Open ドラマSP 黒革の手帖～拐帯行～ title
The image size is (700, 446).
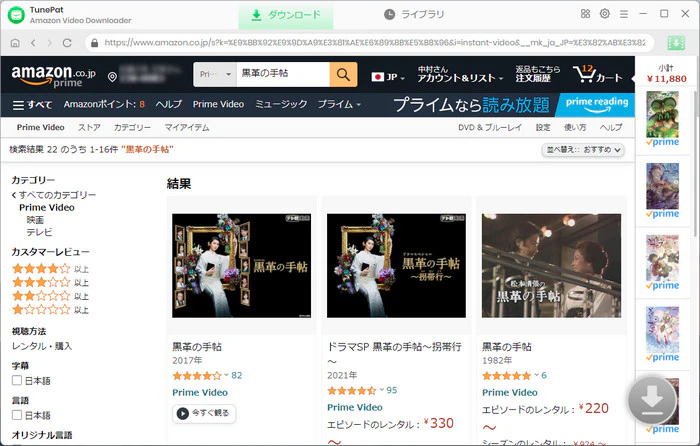tap(395, 354)
